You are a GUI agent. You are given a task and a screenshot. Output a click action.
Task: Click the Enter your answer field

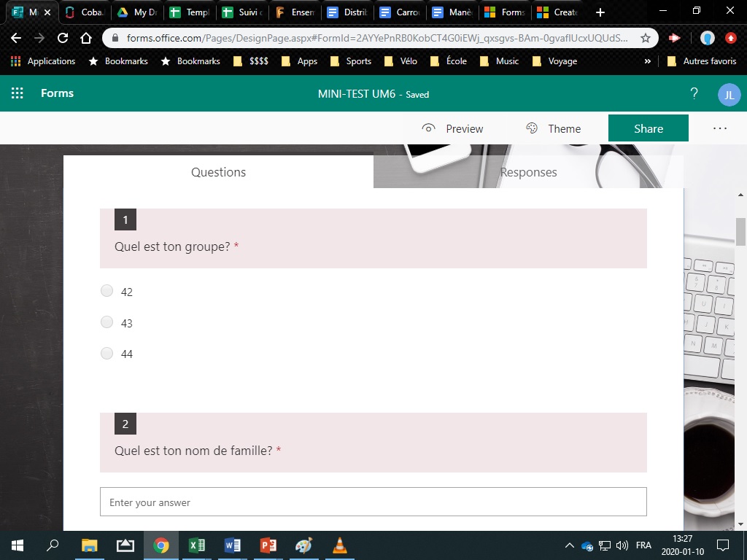pyautogui.click(x=373, y=502)
